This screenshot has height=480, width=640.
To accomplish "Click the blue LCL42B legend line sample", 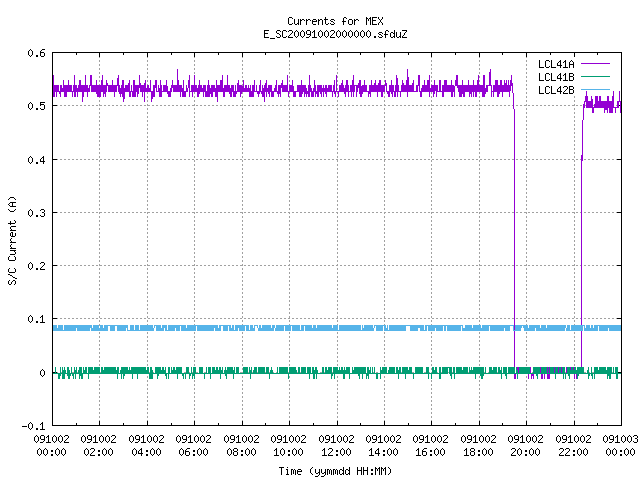I will 595,89.
